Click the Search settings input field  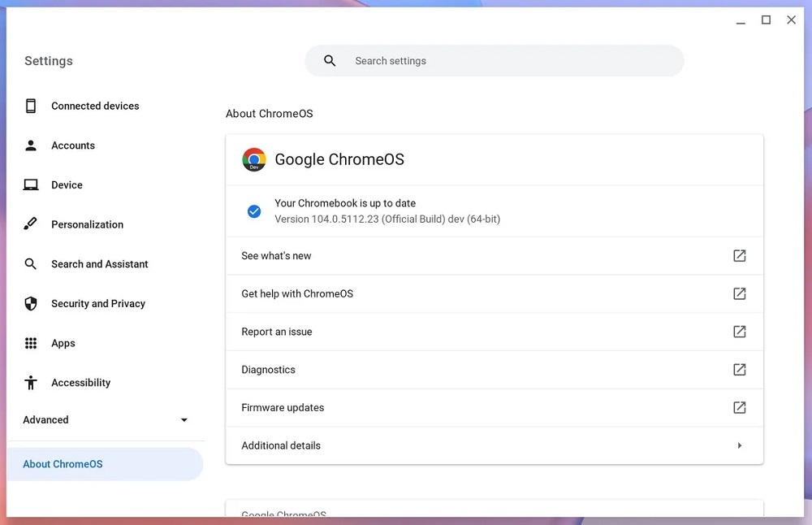tap(503, 61)
